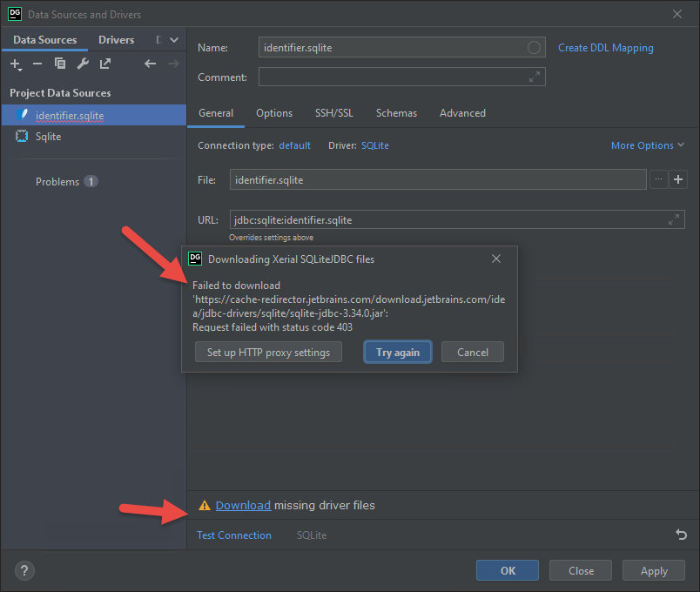
Task: Open the tabs overflow dropdown chevron
Action: [x=174, y=40]
